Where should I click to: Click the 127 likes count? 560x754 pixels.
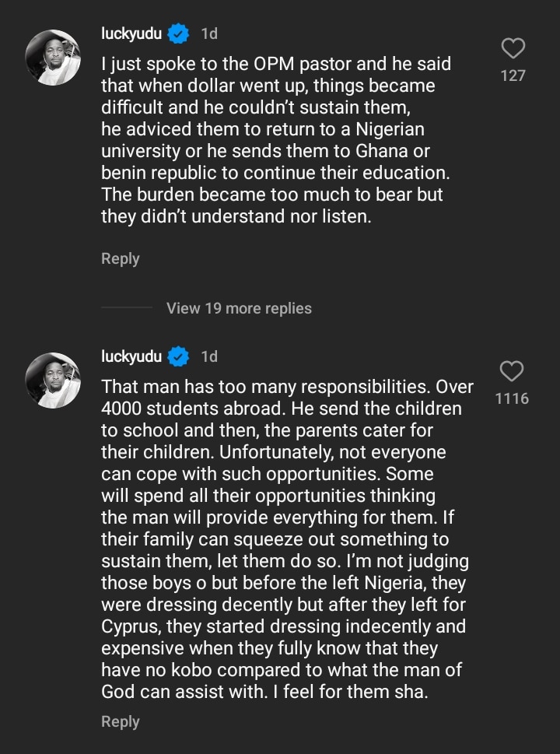513,75
